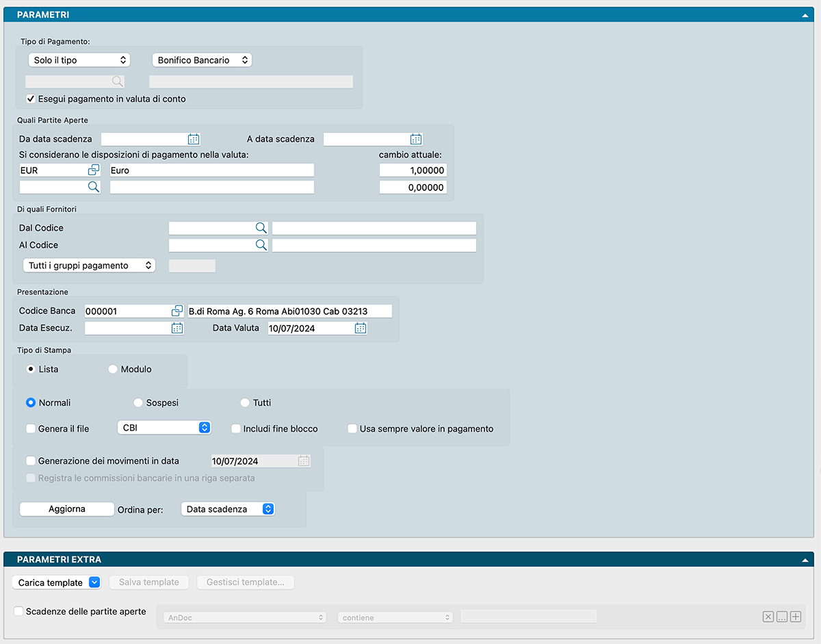
Task: Open Bonifico Bancario payment dropdown
Action: click(202, 60)
